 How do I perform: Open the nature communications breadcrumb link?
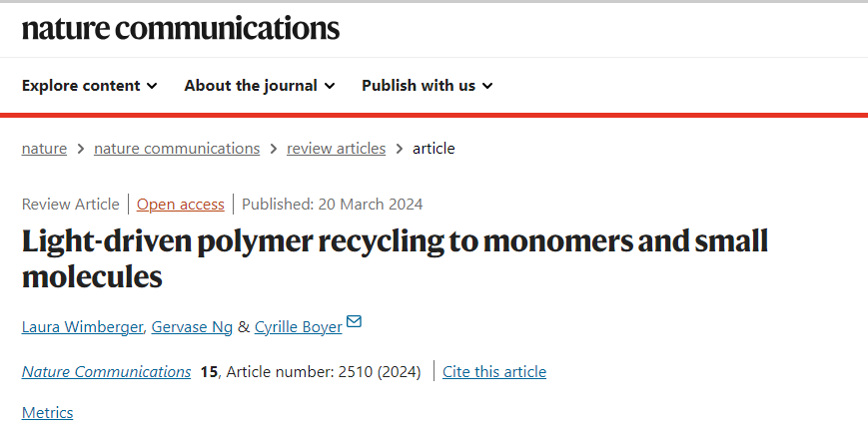(177, 149)
